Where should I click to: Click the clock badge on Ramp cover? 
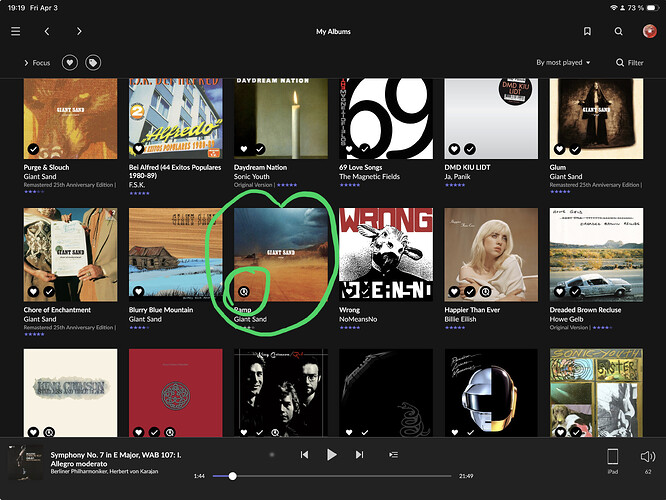[x=244, y=292]
